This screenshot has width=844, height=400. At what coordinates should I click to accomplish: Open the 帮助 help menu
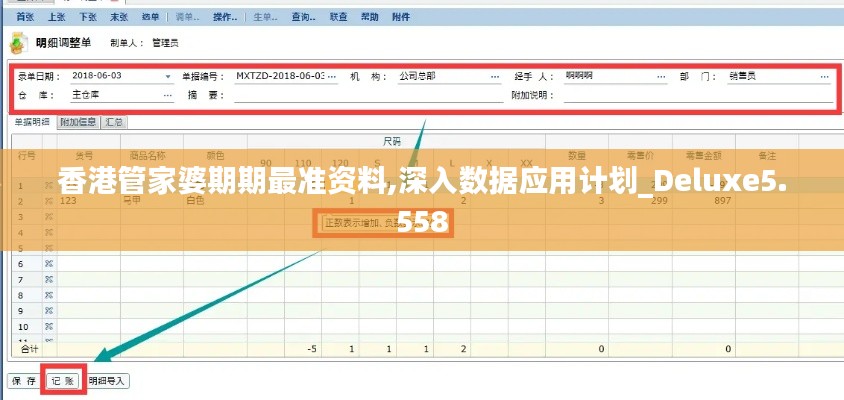coord(369,17)
